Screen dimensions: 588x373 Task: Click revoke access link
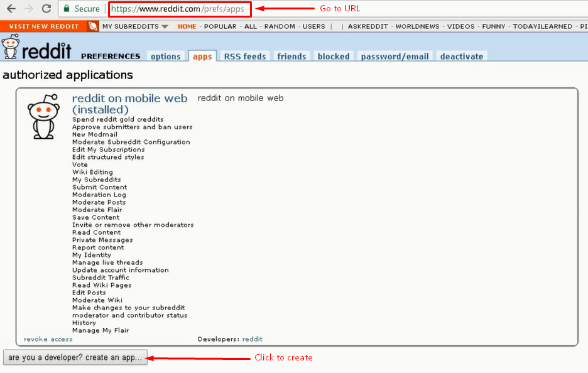click(48, 339)
